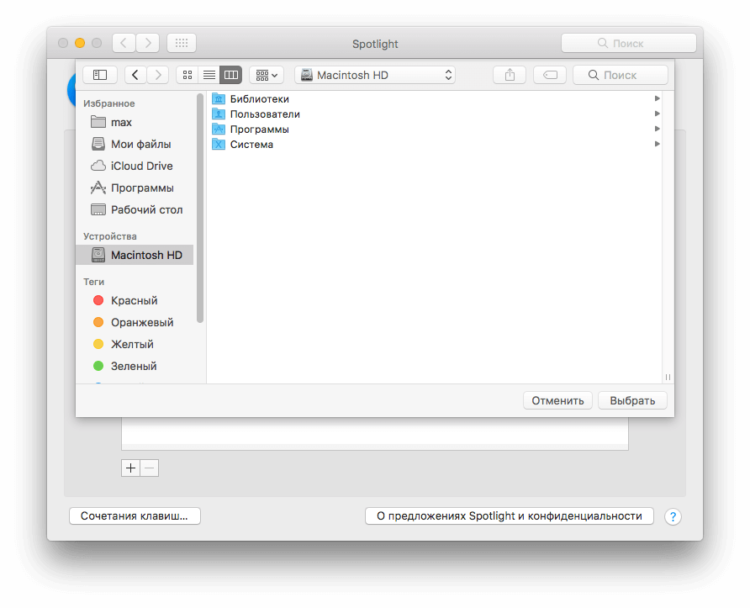Select the Оранжевый orange tag
750x608 pixels.
[135, 322]
